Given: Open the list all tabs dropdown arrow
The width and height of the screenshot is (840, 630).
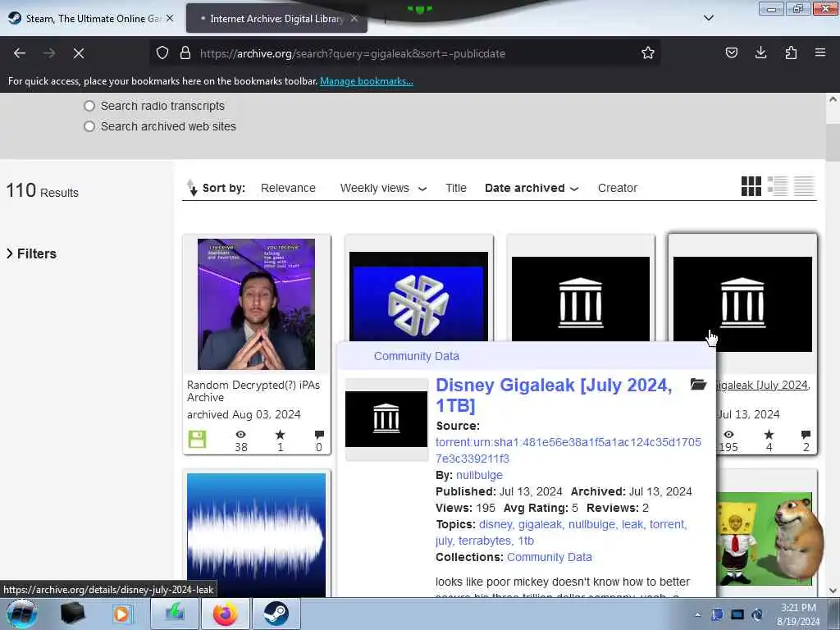Looking at the screenshot, I should [x=708, y=18].
